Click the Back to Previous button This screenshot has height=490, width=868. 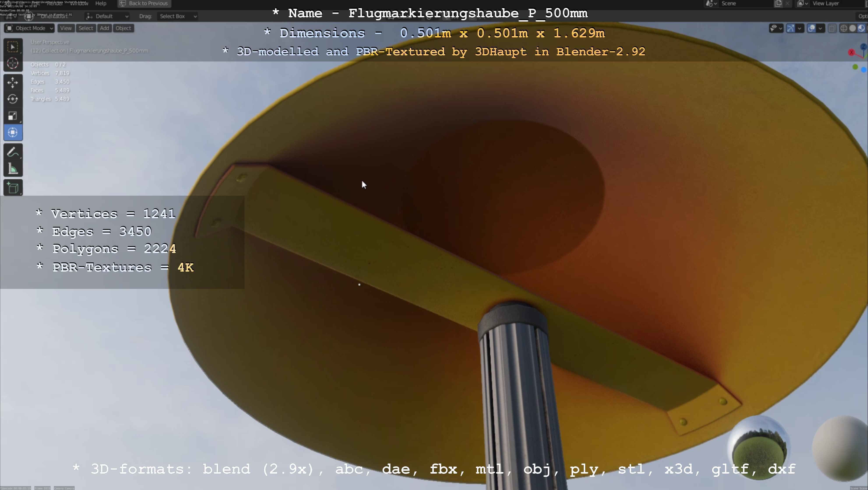click(x=144, y=3)
